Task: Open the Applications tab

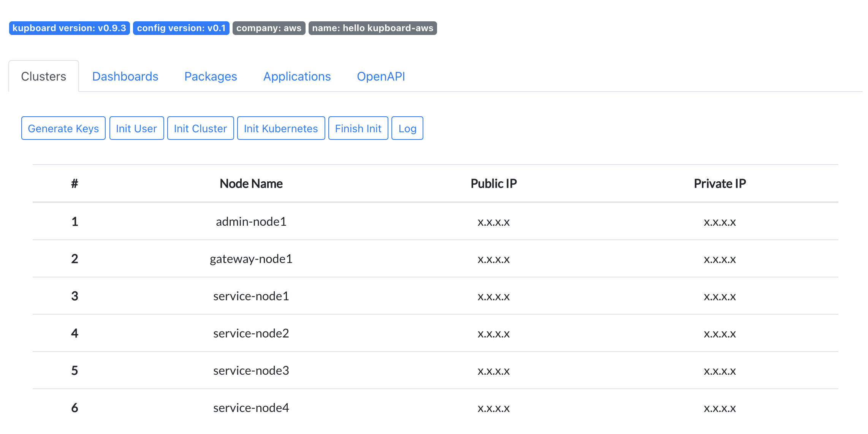Action: [297, 77]
